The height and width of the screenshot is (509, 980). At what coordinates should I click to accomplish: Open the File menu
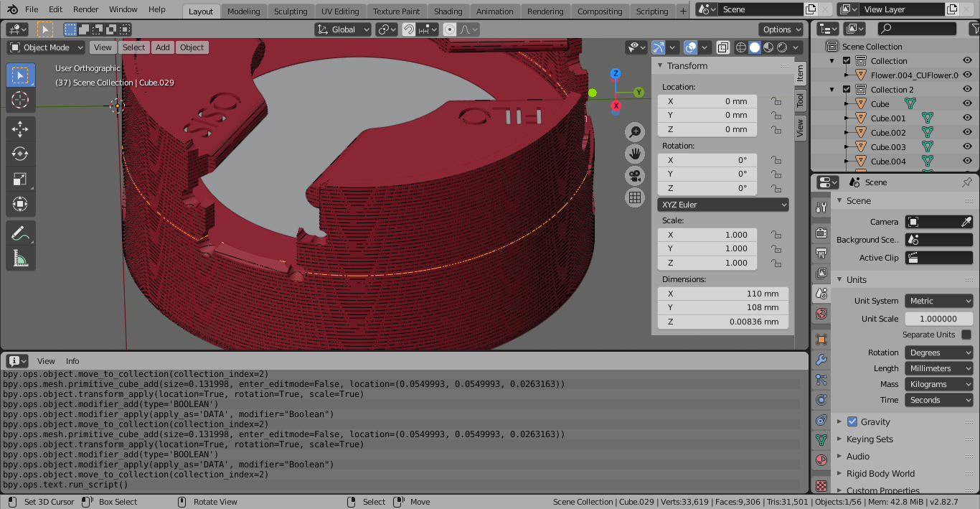[32, 9]
